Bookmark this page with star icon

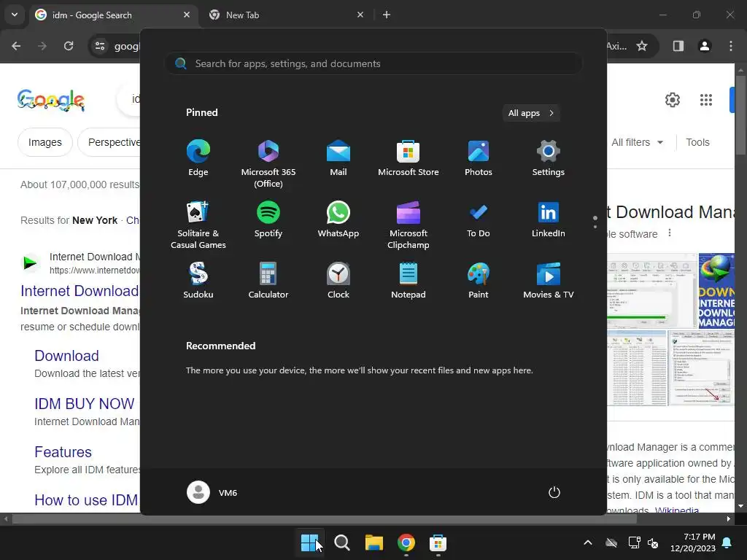pyautogui.click(x=642, y=46)
